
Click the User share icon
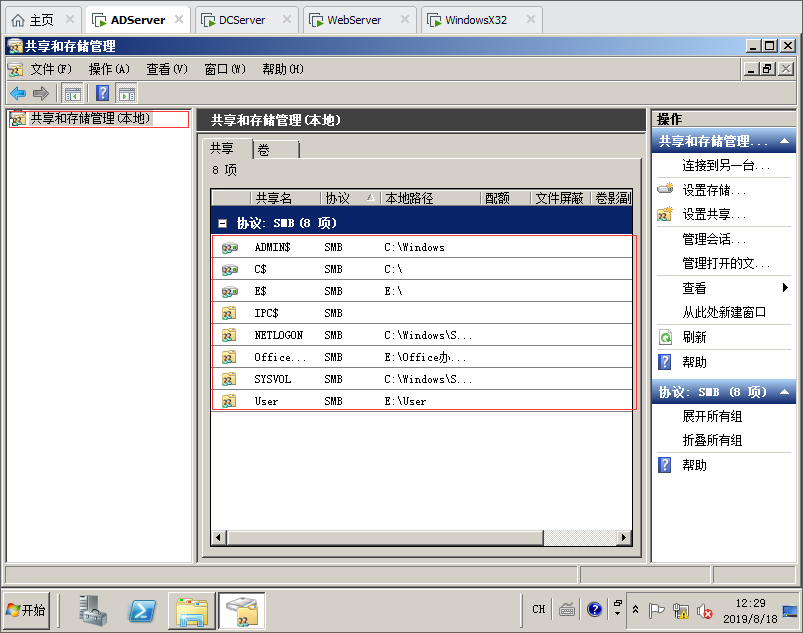coord(229,401)
